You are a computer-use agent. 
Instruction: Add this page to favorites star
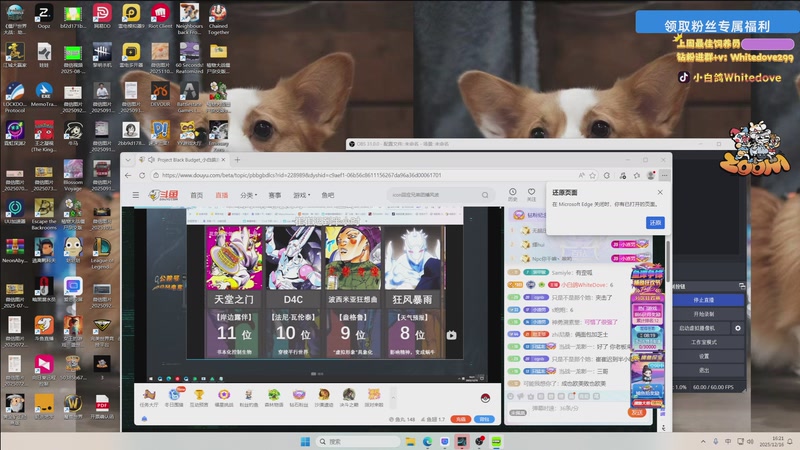592,175
